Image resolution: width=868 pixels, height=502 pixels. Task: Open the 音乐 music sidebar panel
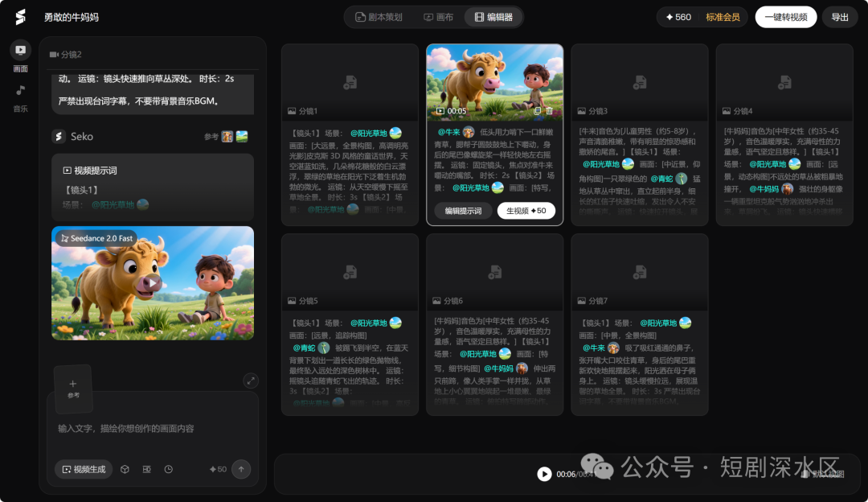coord(20,99)
